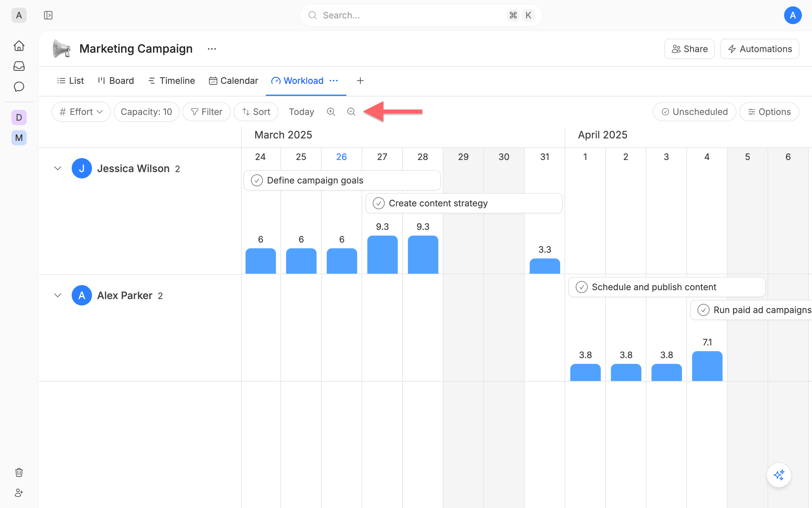812x508 pixels.
Task: Collapse Alex Parker's row
Action: pos(58,295)
